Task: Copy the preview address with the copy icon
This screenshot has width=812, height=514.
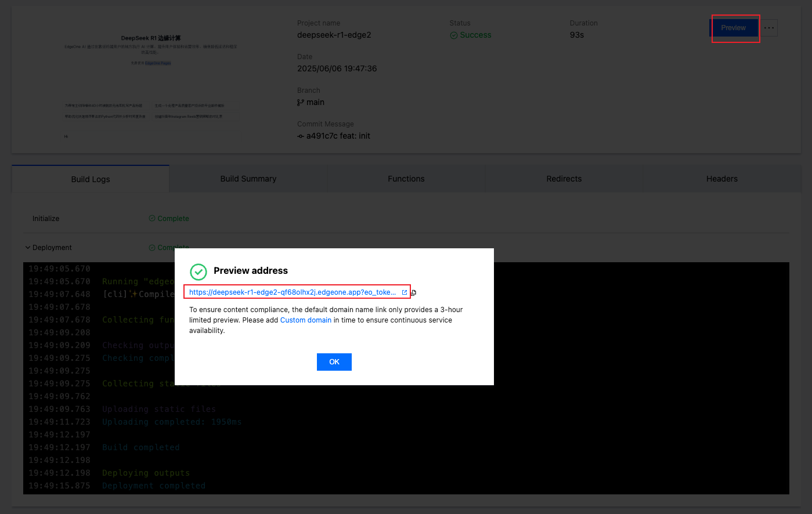Action: coord(414,292)
